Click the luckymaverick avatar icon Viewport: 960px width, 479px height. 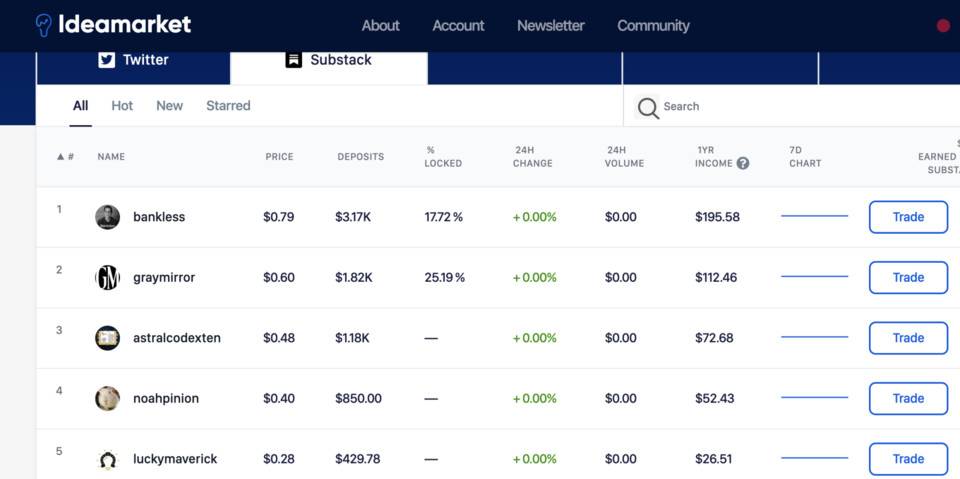pyautogui.click(x=107, y=459)
